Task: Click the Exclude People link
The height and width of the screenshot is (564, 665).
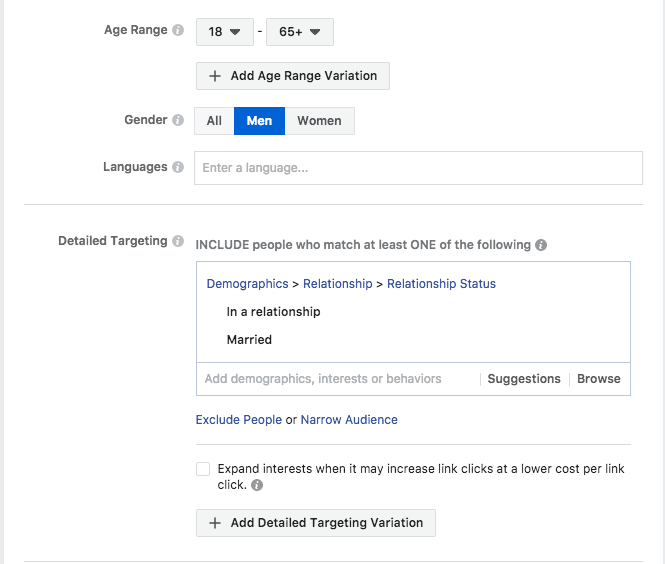Action: coord(239,420)
